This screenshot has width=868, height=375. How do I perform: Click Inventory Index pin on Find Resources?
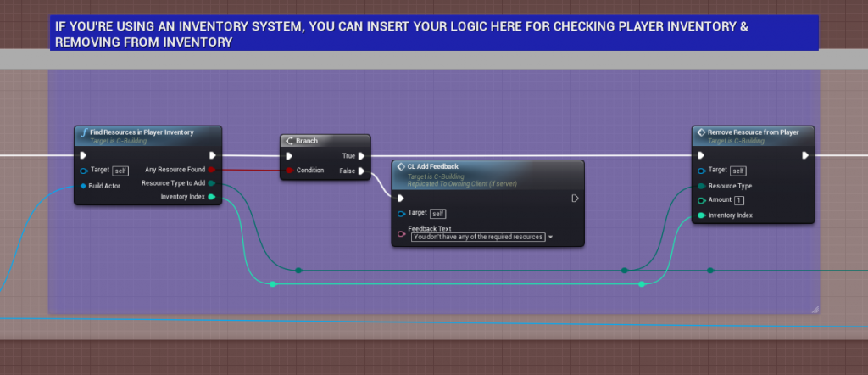pyautogui.click(x=211, y=197)
